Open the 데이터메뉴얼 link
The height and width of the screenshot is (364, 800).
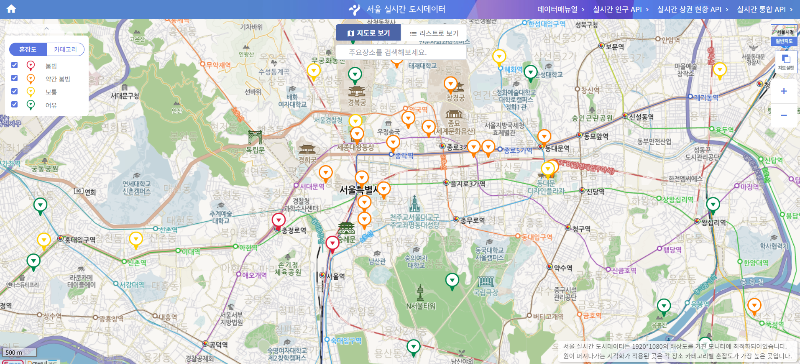point(561,9)
